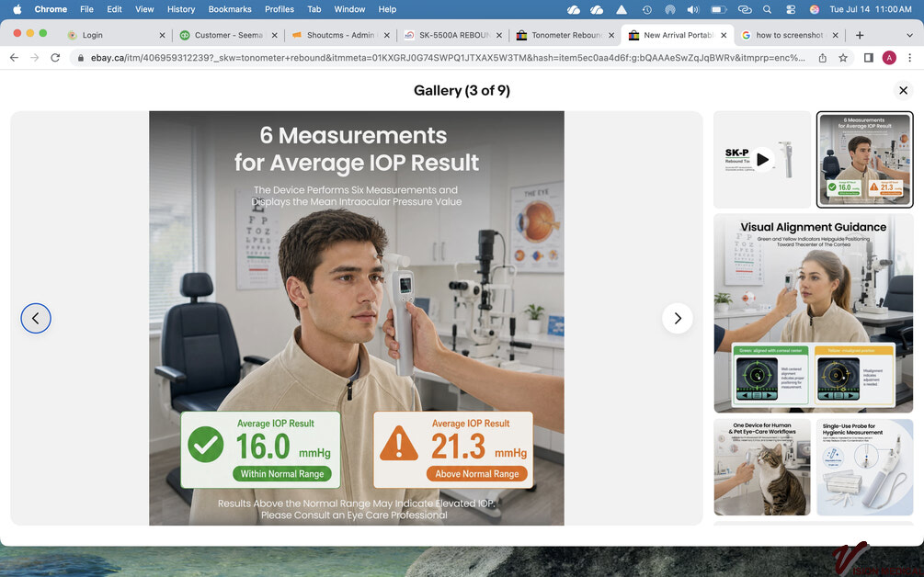The image size is (924, 577).
Task: Click the eBay URL address bar
Action: point(448,58)
